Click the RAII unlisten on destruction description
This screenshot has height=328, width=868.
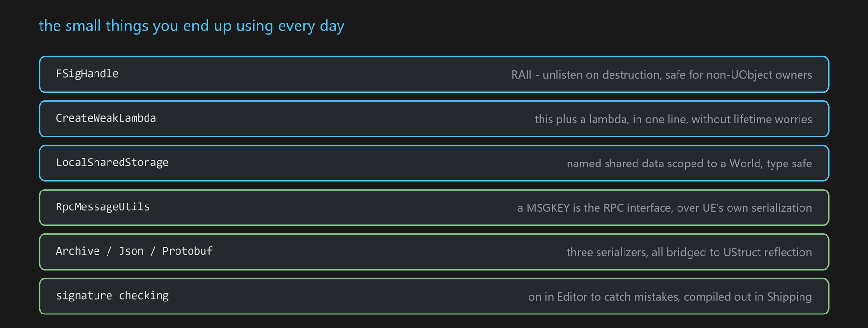[x=662, y=75]
